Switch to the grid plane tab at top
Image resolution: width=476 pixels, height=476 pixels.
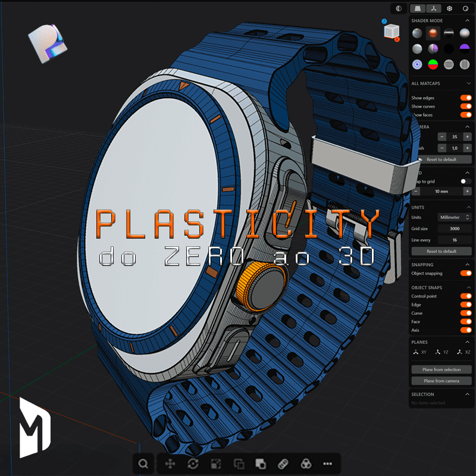click(x=418, y=8)
